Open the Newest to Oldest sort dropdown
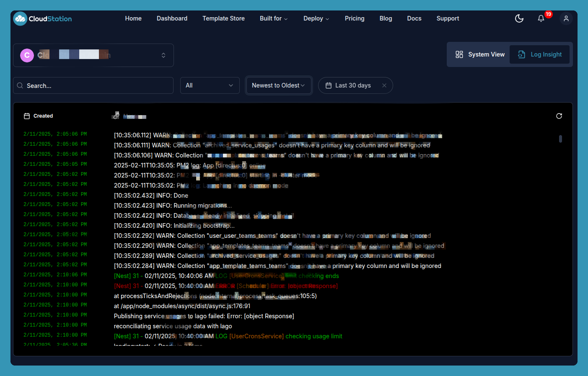 [x=279, y=85]
